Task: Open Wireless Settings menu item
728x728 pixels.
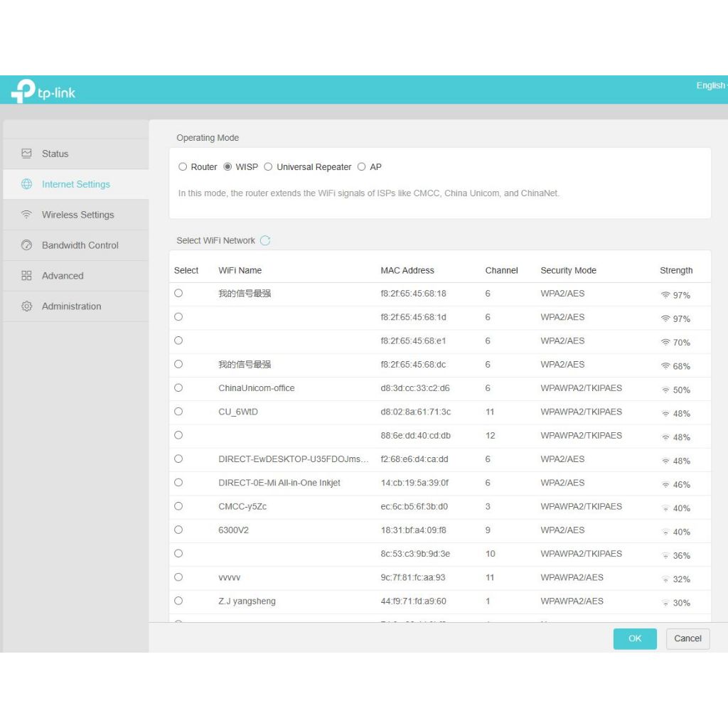Action: (77, 215)
